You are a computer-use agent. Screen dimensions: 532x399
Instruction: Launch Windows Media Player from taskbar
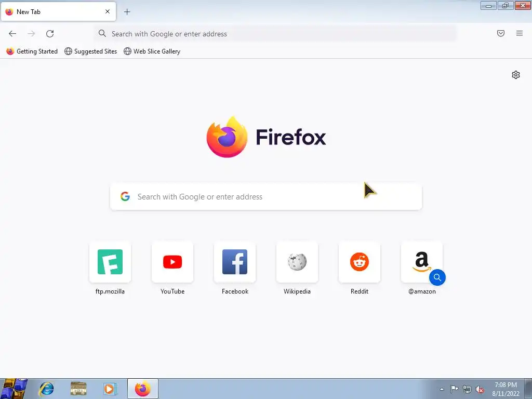(110, 389)
